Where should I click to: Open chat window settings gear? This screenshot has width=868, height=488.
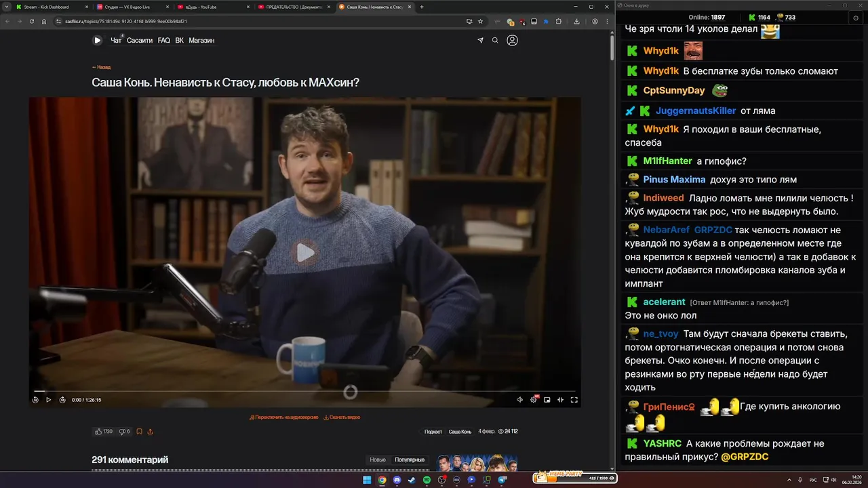856,18
